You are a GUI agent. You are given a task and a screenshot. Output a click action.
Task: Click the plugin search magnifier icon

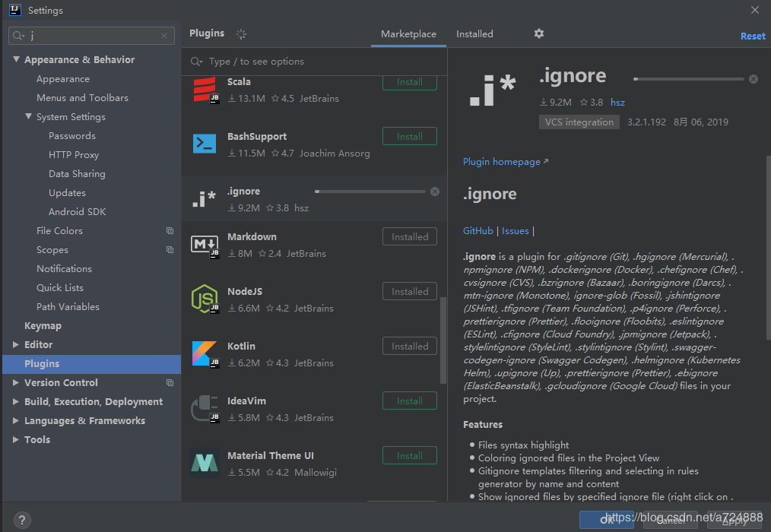pos(197,62)
